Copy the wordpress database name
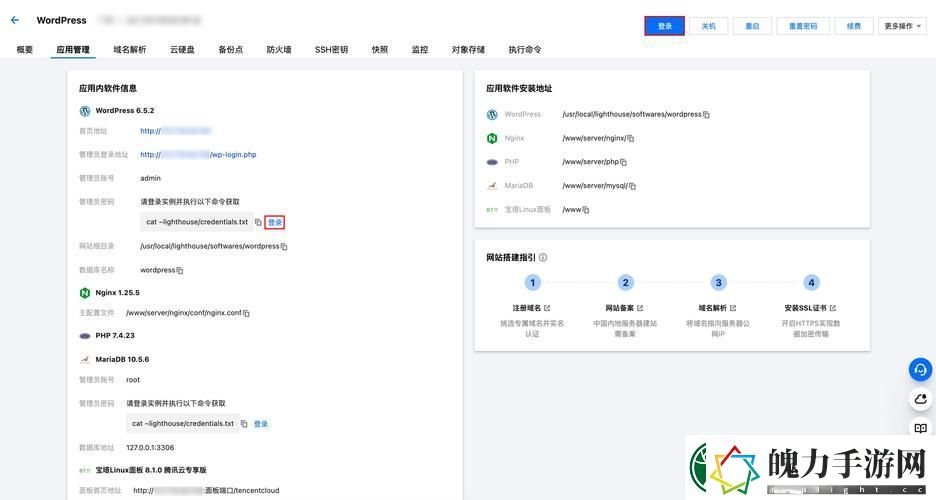The height and width of the screenshot is (500, 936). (180, 270)
